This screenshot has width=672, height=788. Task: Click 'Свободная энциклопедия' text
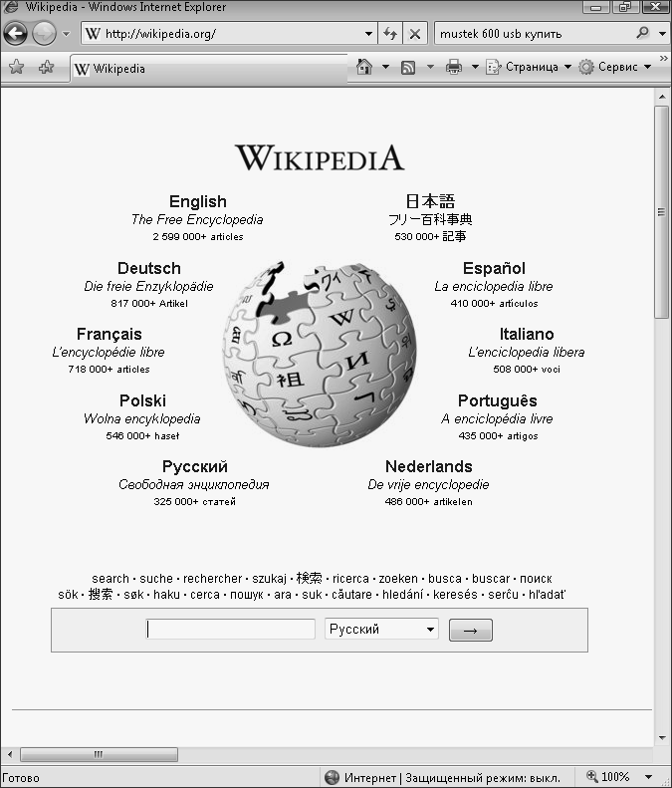(194, 484)
